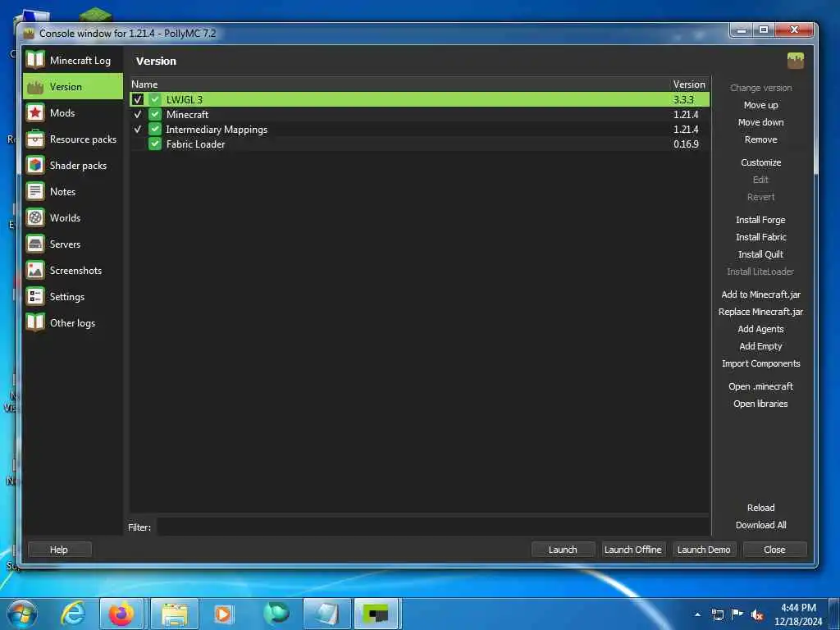Open the Settings sidebar icon
Image resolution: width=840 pixels, height=630 pixels.
[x=35, y=296]
